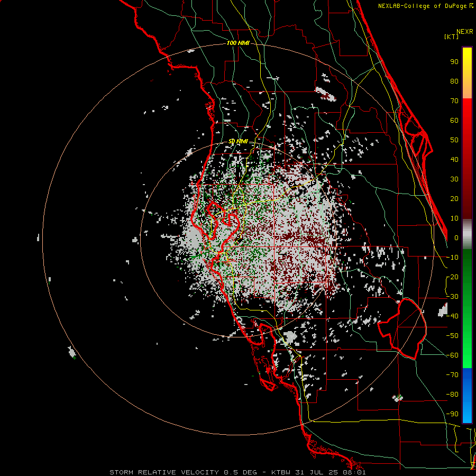Click the -30 value on the velocity scale

coord(452,297)
